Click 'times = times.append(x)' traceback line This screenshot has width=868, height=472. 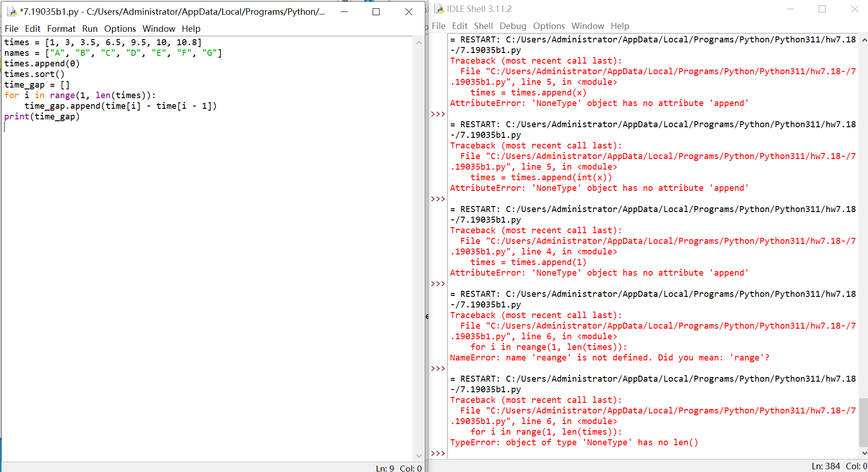coord(529,93)
